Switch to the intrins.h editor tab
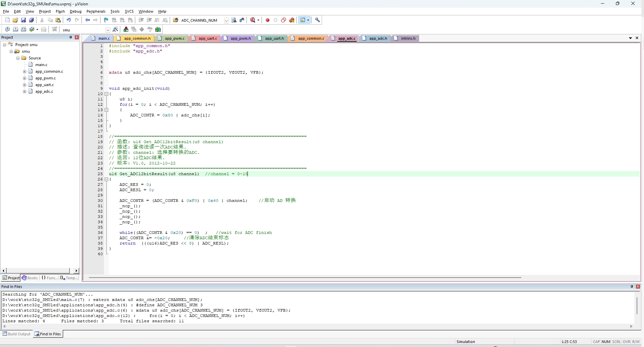The image size is (644, 347). click(405, 38)
